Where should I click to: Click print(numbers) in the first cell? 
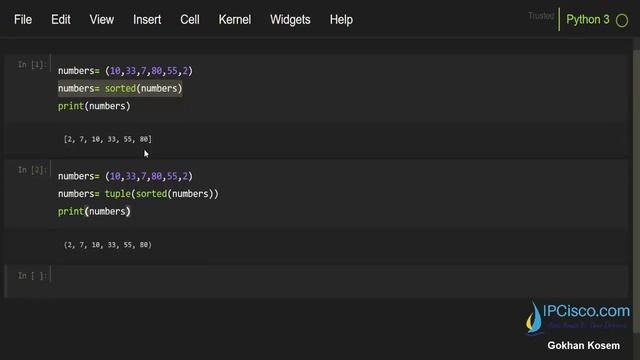(94, 106)
